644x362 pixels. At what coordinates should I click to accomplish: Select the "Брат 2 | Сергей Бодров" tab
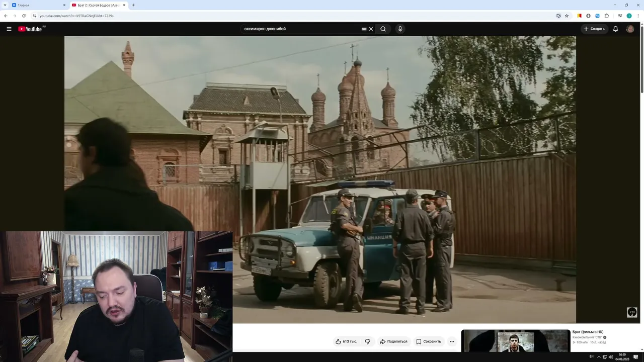click(99, 5)
